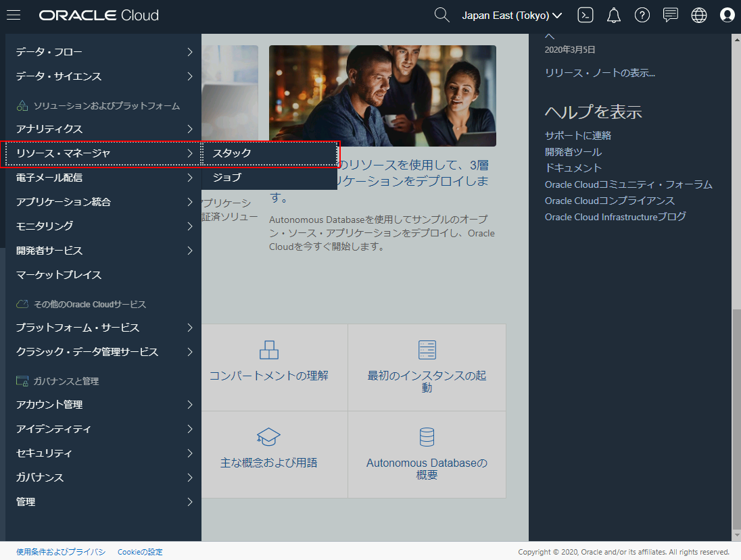Open the Japan East (Tokyo) region dropdown
Viewport: 741px width, 560px height.
[x=512, y=15]
